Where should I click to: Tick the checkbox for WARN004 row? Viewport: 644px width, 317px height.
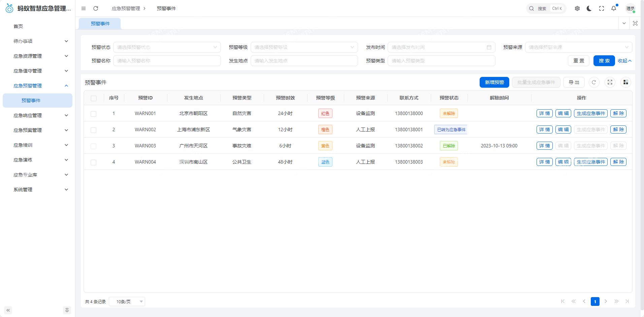pos(94,162)
